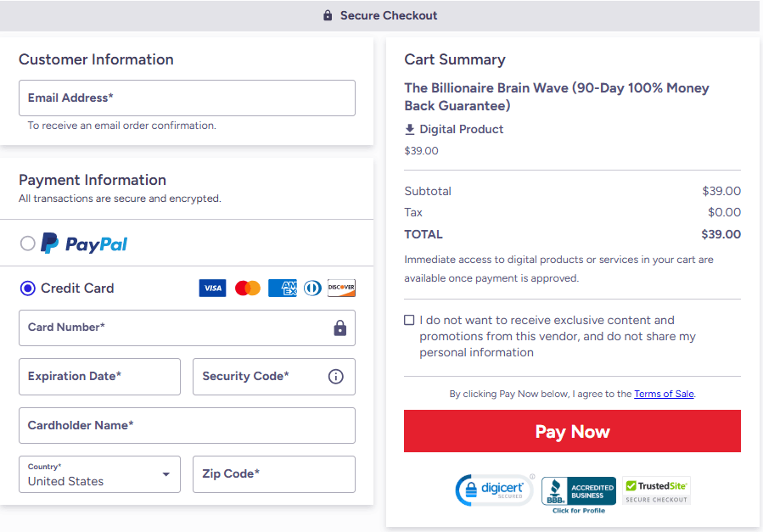This screenshot has width=763, height=532.
Task: Click the Mastercard icon
Action: (x=247, y=288)
